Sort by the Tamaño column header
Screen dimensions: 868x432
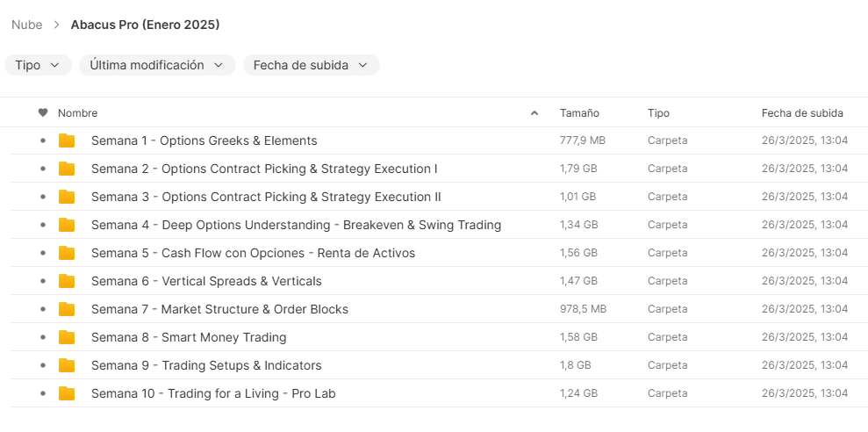[579, 113]
